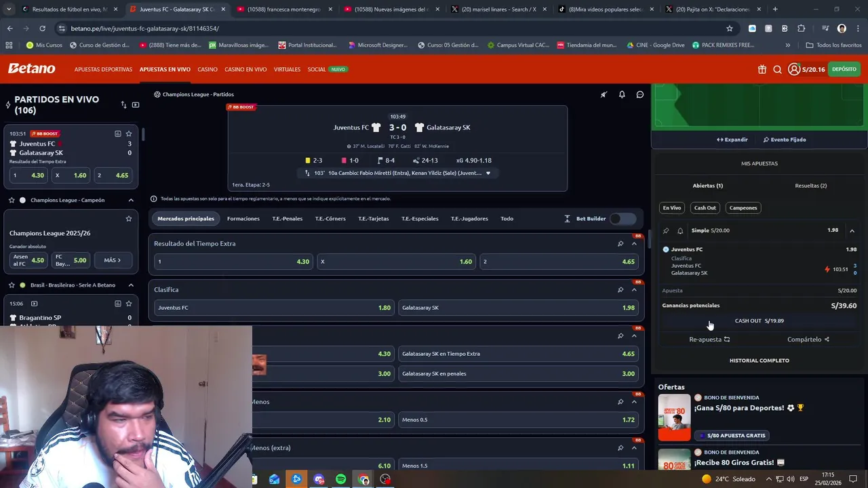Open the gift promotions icon in header
Image resolution: width=868 pixels, height=488 pixels.
762,69
